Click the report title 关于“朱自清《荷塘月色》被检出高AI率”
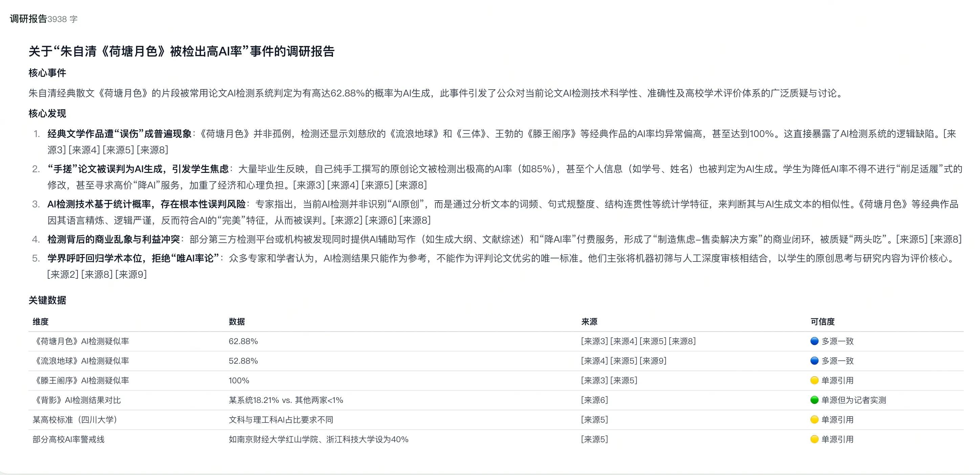The width and height of the screenshot is (980, 475). pos(181,51)
